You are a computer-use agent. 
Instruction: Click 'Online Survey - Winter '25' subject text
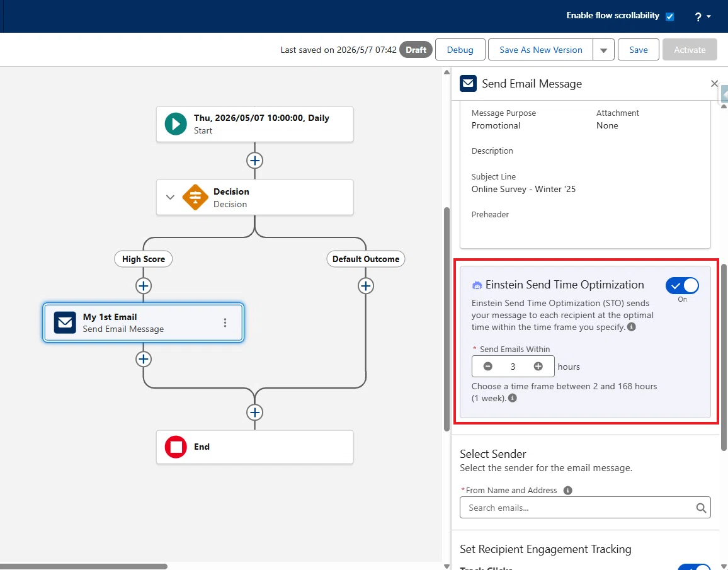click(523, 189)
